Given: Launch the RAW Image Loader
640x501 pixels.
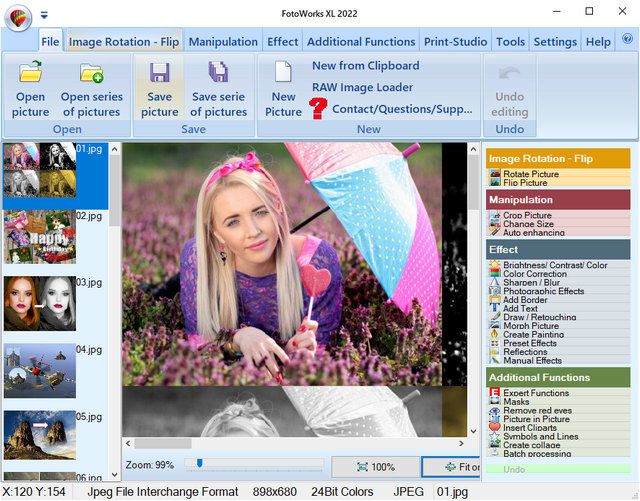Looking at the screenshot, I should tap(362, 87).
